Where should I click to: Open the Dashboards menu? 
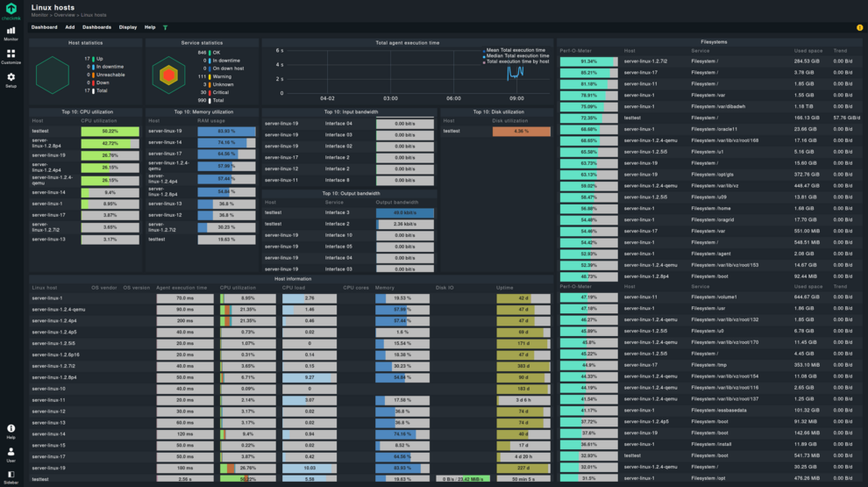pos(96,27)
